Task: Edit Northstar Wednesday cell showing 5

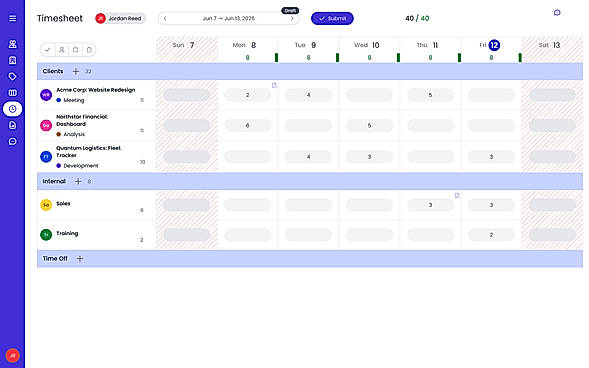Action: pos(369,125)
